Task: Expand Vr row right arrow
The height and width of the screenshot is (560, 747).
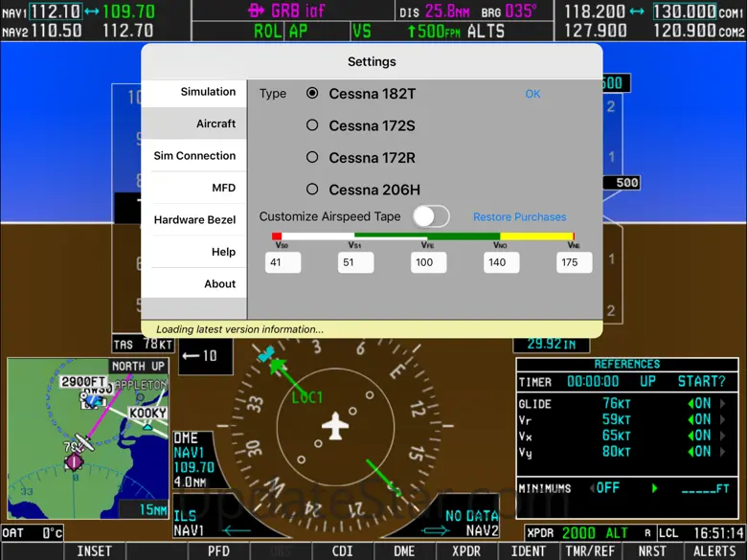Action: 723,420
